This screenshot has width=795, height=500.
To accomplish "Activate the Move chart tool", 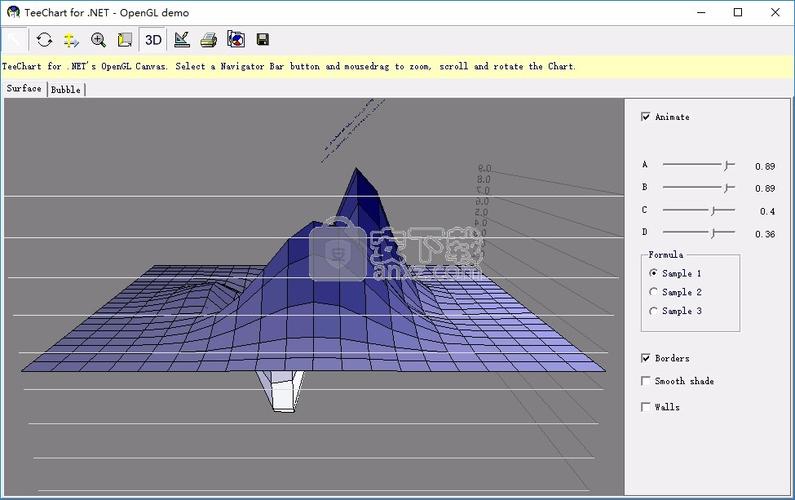I will tap(71, 40).
